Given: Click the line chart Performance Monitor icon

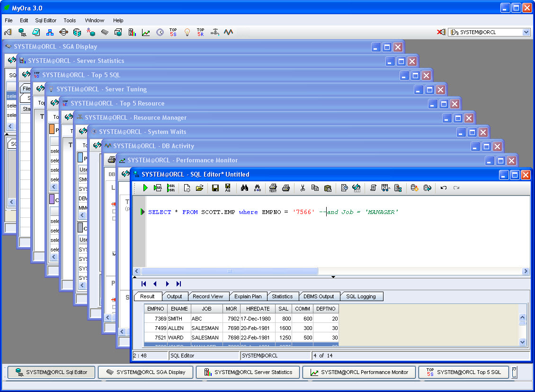Looking at the screenshot, I should coord(146,32).
